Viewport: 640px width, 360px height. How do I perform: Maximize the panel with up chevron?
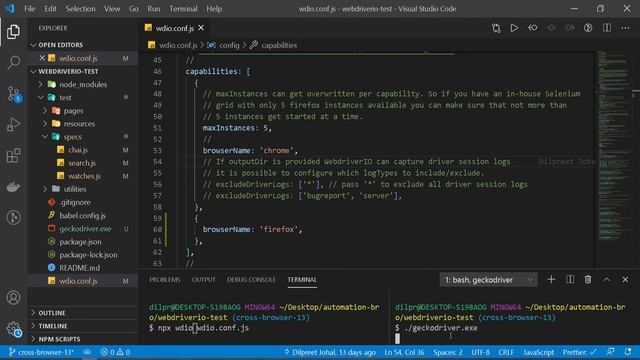pyautogui.click(x=607, y=280)
